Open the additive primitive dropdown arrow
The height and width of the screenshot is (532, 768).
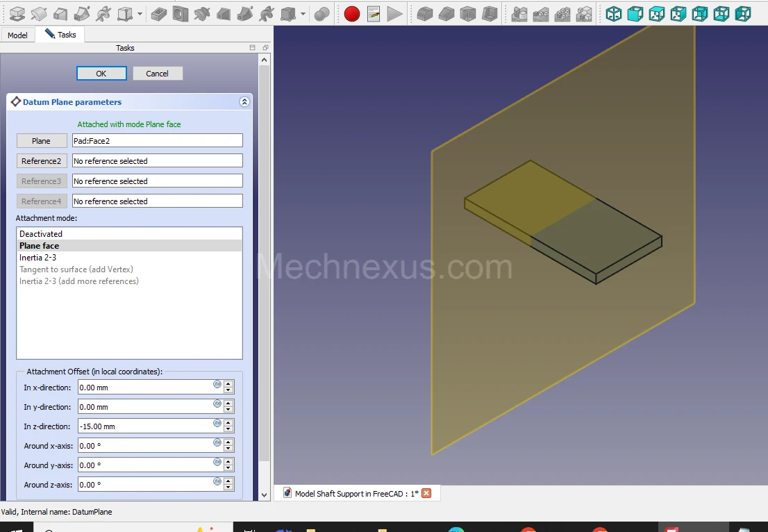(140, 14)
